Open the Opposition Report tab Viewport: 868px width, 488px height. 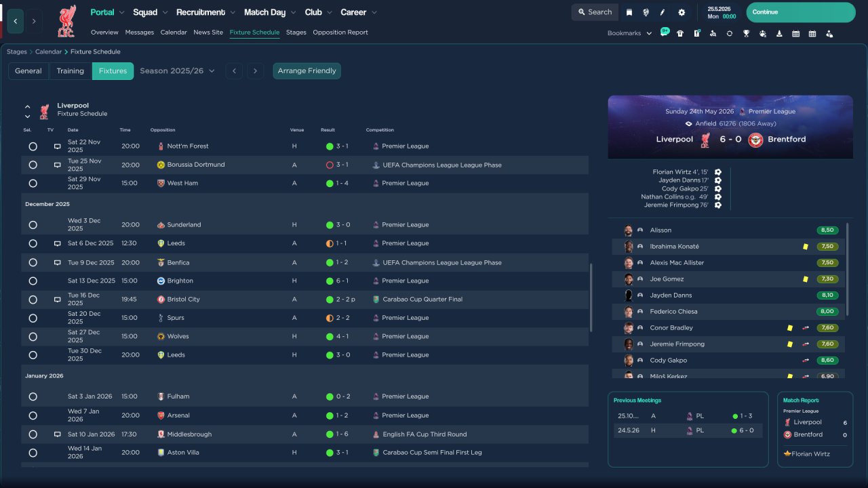point(340,32)
